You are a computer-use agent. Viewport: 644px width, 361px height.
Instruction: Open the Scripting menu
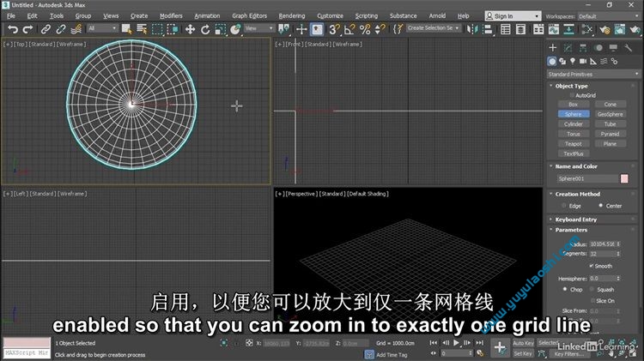(x=367, y=15)
